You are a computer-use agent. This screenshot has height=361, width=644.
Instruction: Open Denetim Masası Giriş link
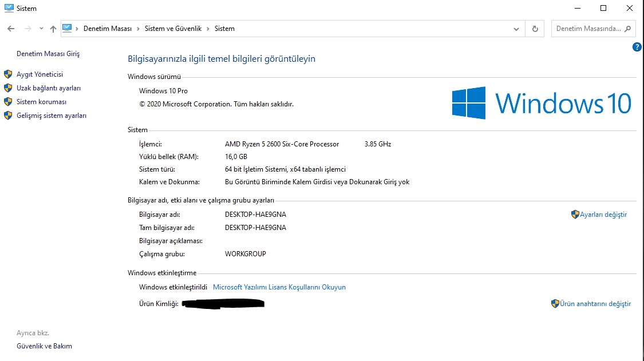[48, 54]
